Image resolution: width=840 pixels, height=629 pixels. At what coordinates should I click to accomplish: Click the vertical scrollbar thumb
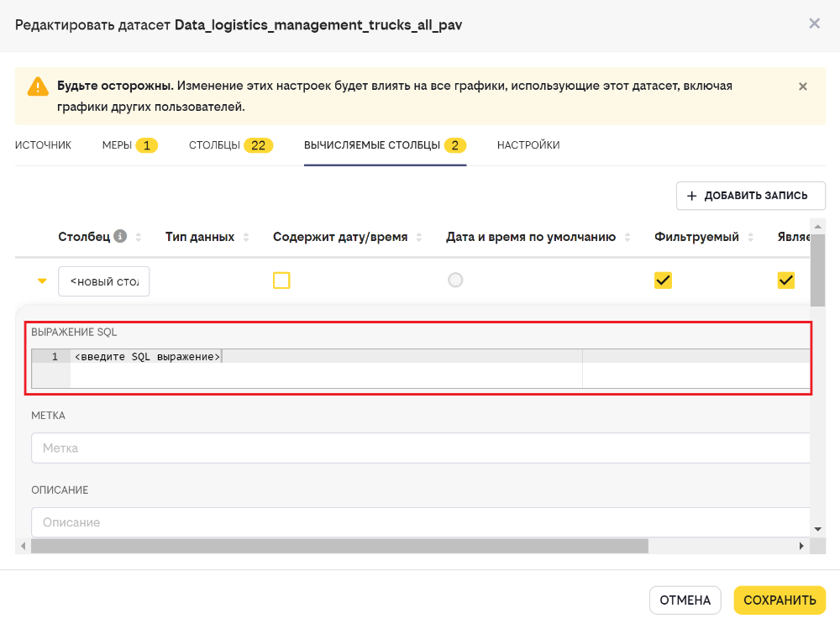pos(817,270)
